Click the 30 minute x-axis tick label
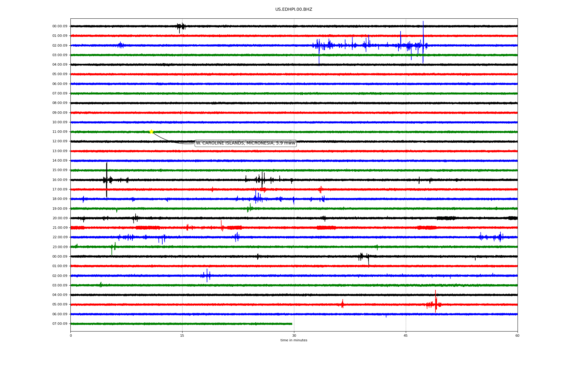The height and width of the screenshot is (368, 588). pyautogui.click(x=294, y=335)
